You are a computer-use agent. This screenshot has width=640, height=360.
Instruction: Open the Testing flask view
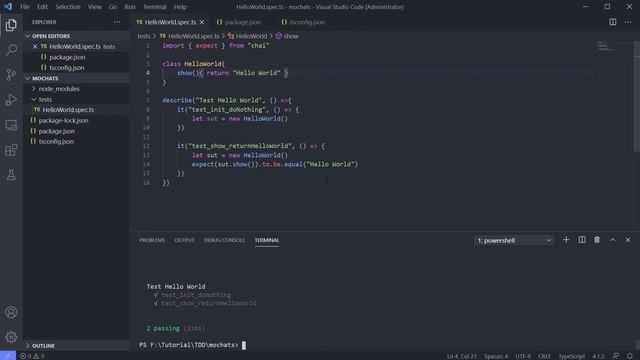tap(11, 175)
